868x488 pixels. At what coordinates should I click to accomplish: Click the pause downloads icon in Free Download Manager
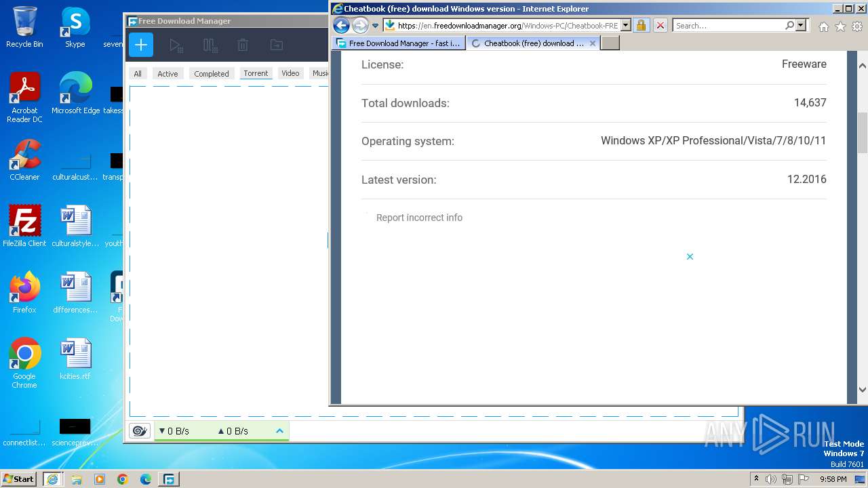210,45
